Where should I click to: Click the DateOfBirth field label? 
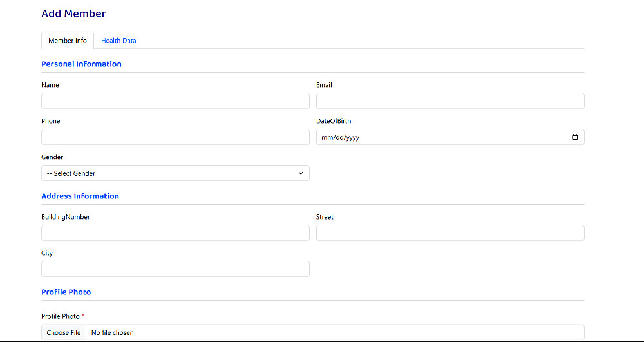[x=334, y=121]
